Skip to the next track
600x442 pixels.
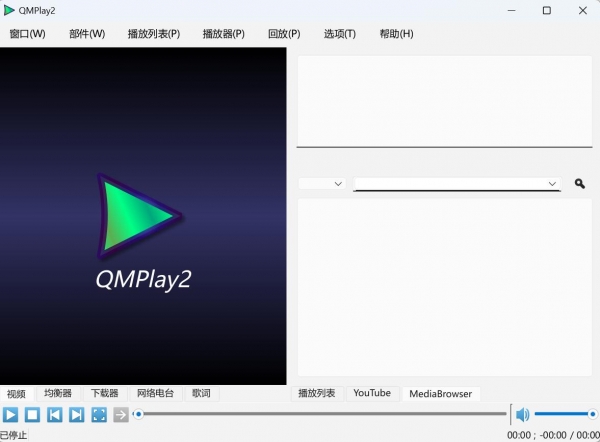pyautogui.click(x=77, y=415)
